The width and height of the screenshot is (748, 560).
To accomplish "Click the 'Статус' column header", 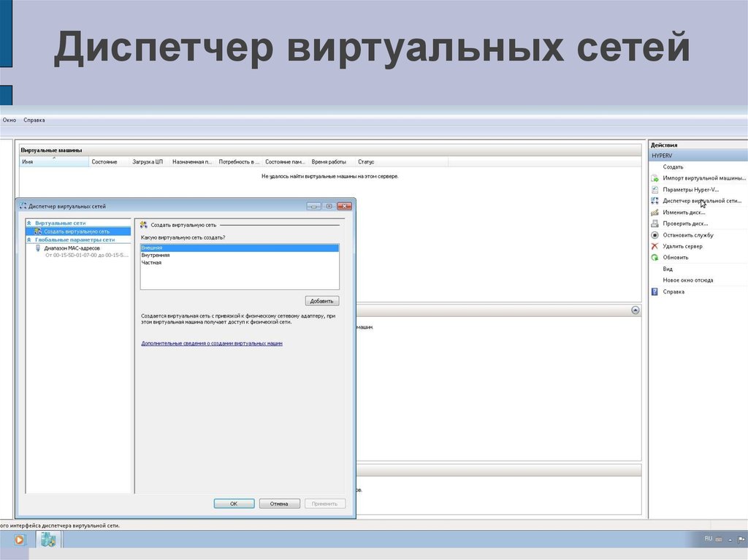I will 402,161.
